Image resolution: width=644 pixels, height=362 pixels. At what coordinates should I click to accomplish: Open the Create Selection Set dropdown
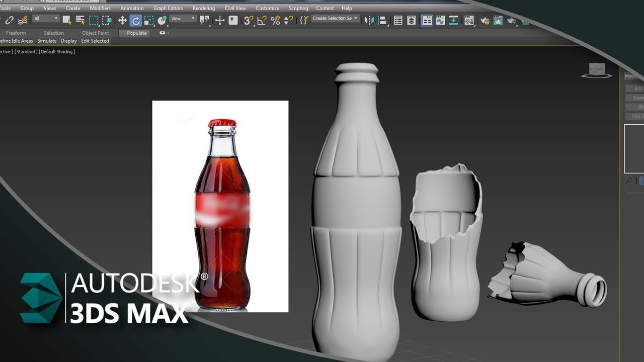click(335, 19)
